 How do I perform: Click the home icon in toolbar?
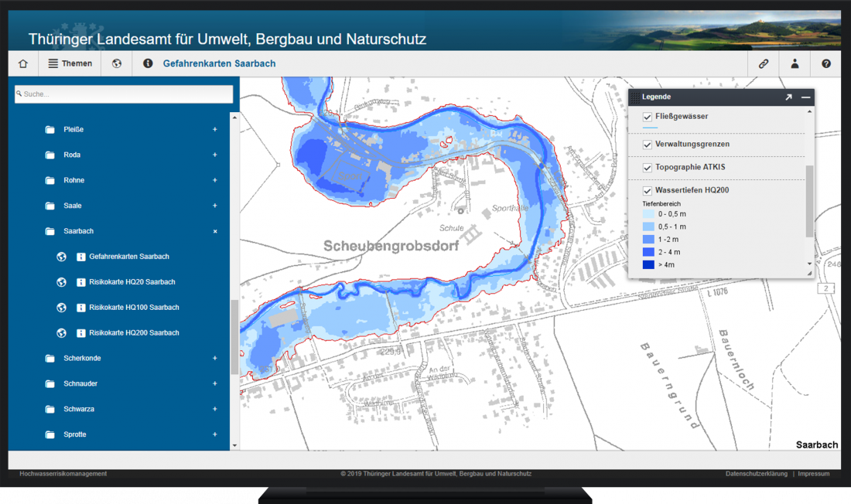[23, 64]
